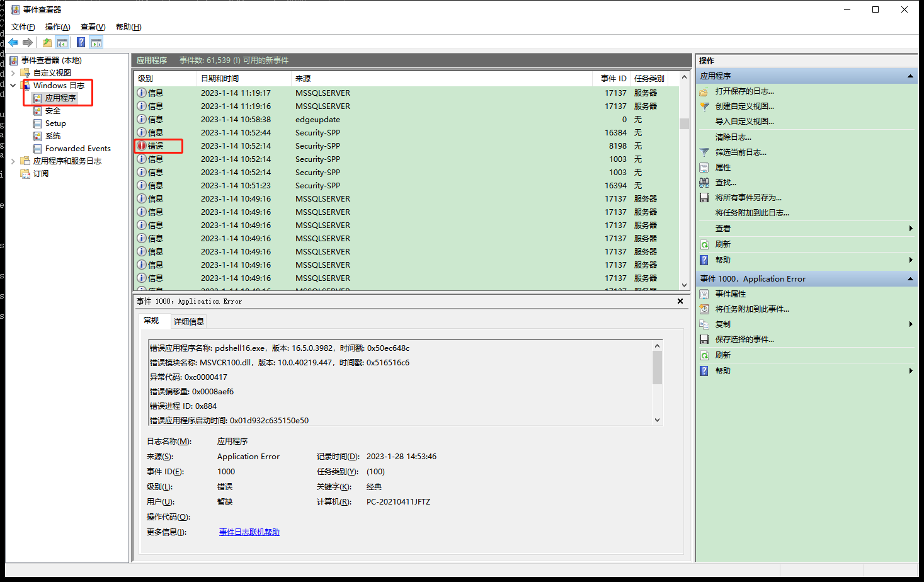Click 清除日志... action

(x=733, y=137)
